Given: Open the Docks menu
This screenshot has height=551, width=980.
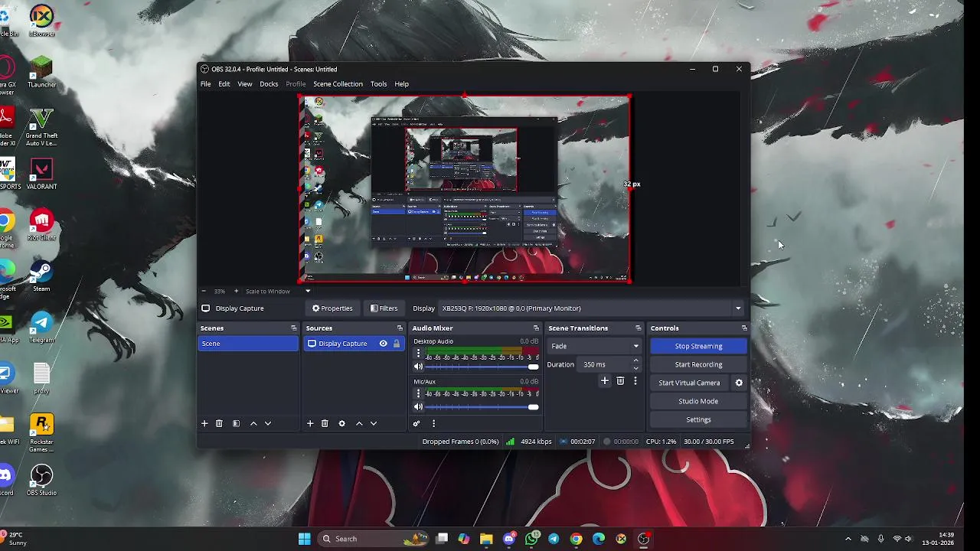Looking at the screenshot, I should [x=269, y=84].
